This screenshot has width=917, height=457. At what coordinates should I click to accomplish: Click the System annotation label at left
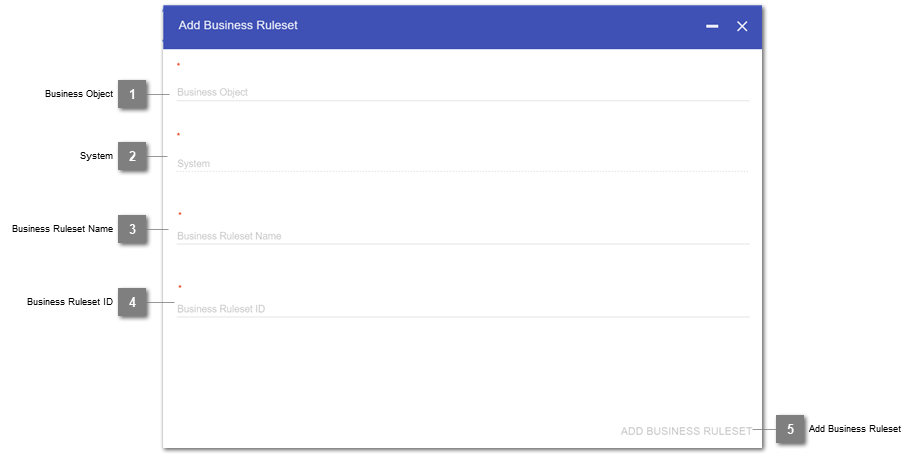click(x=97, y=156)
